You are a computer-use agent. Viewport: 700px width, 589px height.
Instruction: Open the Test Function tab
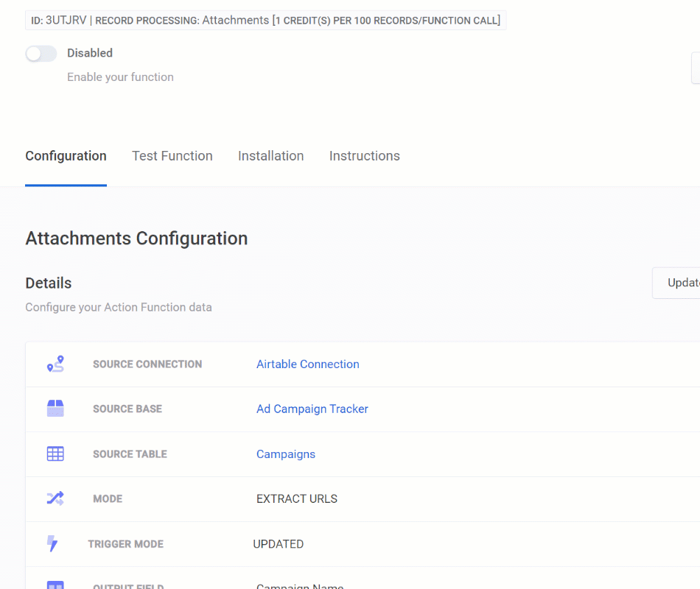tap(172, 156)
